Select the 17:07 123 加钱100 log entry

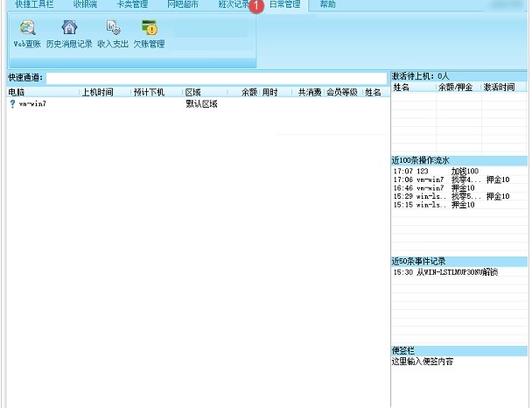click(436, 171)
